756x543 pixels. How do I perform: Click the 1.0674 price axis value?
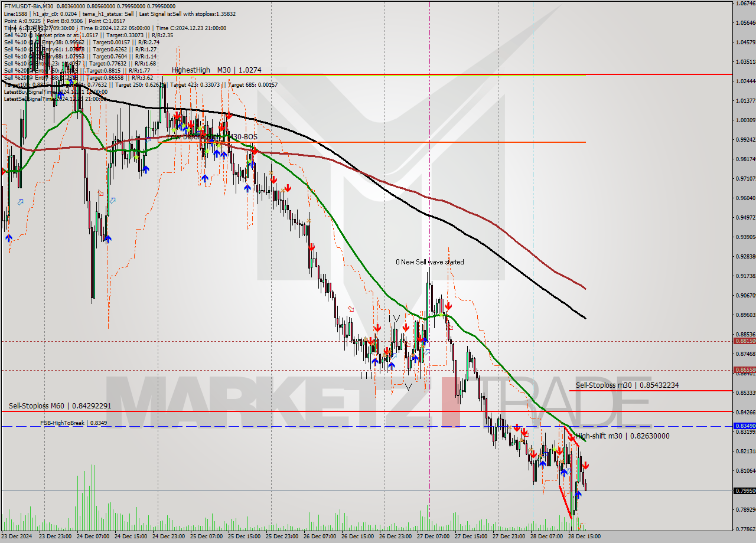[745, 4]
